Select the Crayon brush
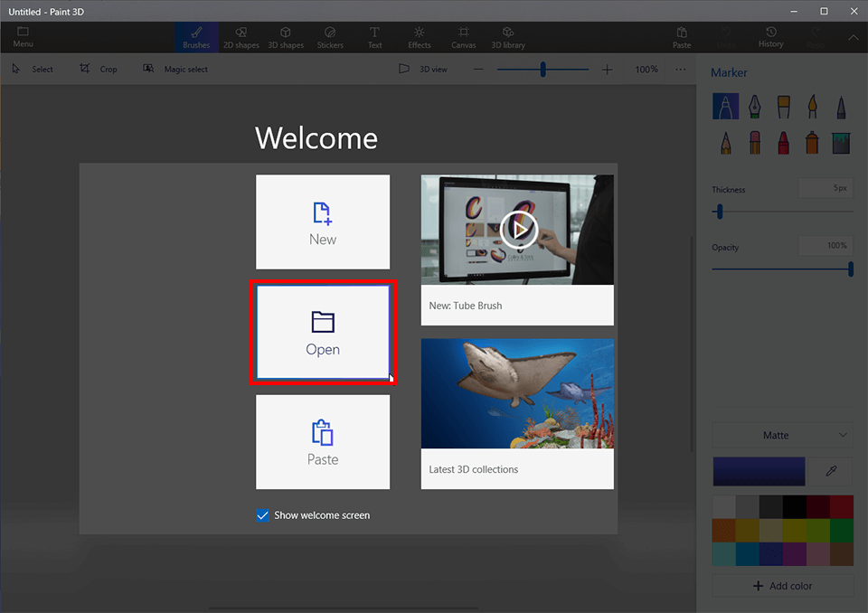 [783, 142]
